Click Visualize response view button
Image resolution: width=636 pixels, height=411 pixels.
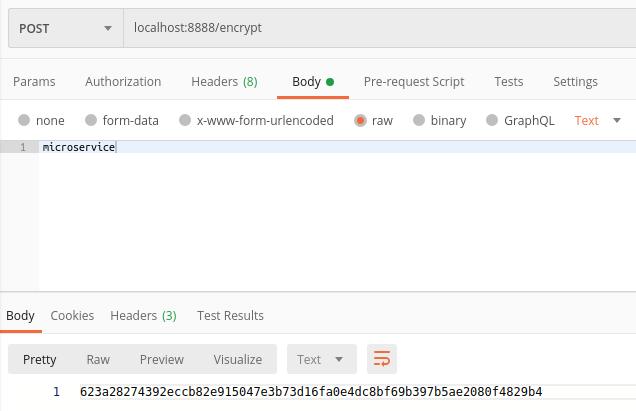coord(237,359)
